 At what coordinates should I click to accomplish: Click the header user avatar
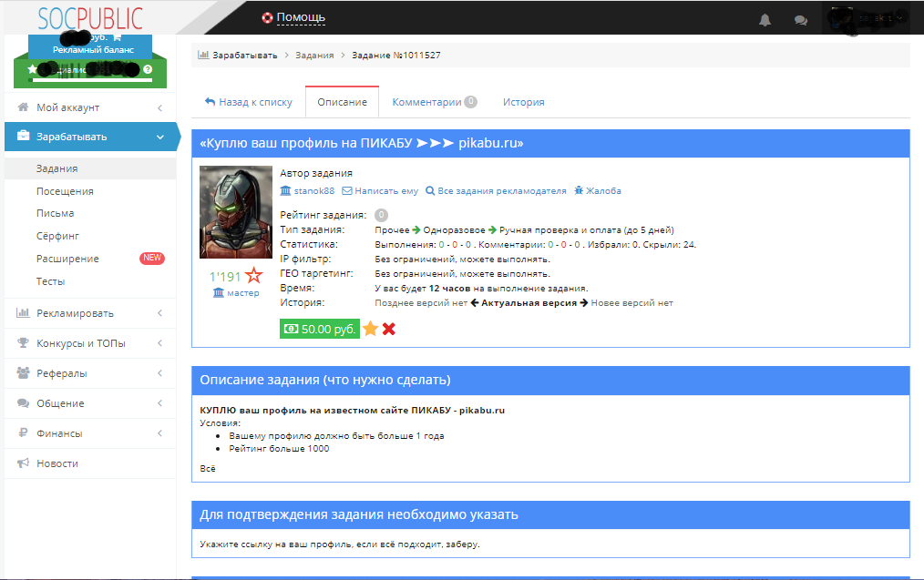coord(840,18)
